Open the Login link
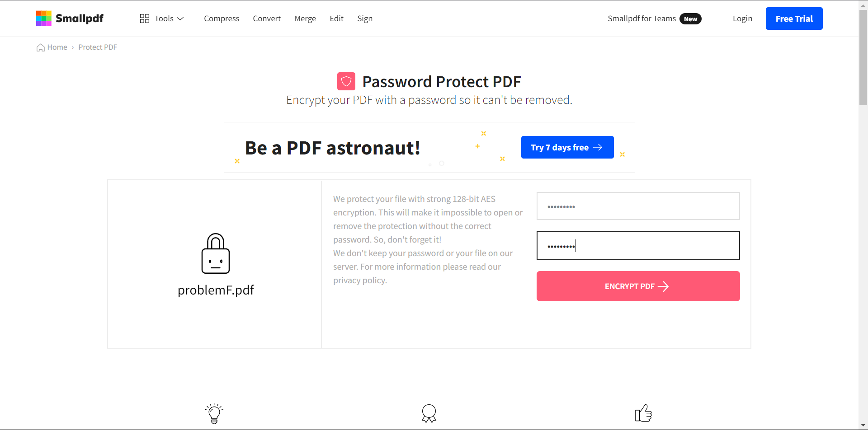868x430 pixels. pos(742,19)
